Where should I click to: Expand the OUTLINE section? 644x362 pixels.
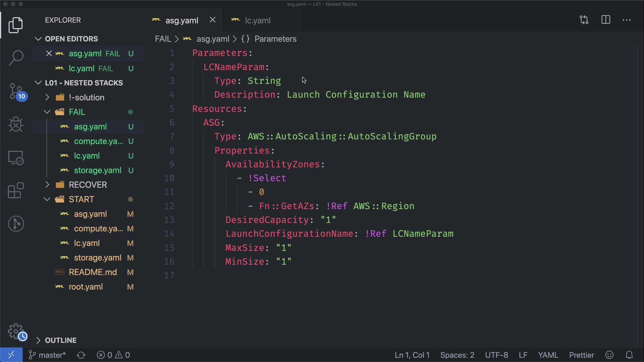pos(38,340)
